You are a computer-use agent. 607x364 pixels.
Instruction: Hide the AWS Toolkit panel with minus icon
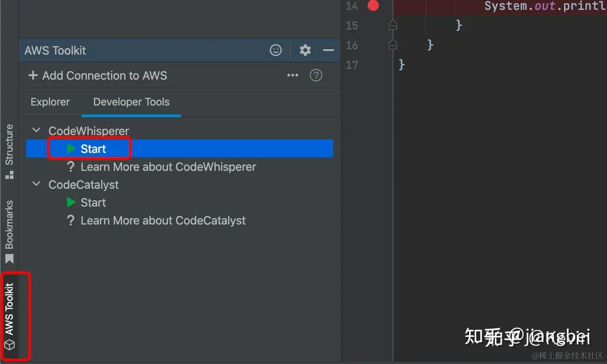point(329,50)
